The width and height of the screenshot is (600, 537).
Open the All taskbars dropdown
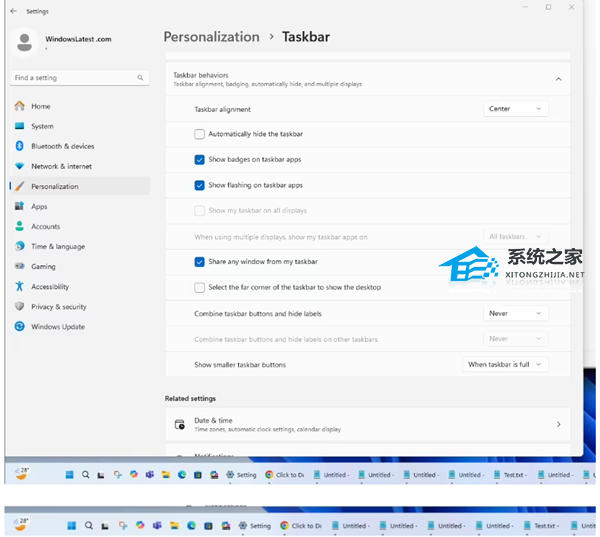515,237
